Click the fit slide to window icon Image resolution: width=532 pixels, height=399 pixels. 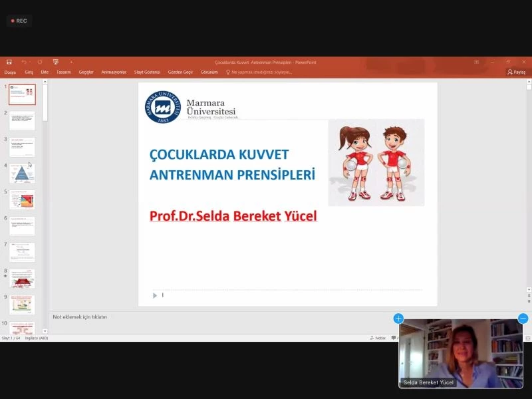(528, 338)
